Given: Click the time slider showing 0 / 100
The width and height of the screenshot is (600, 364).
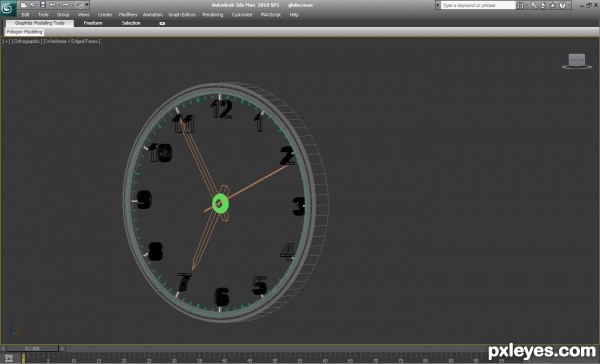Looking at the screenshot, I should [x=32, y=348].
